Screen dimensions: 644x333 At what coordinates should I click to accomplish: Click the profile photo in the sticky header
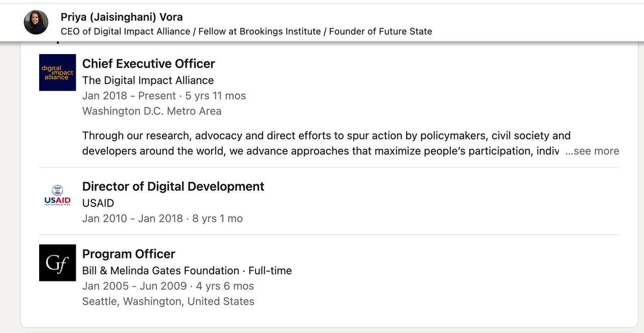coord(36,23)
